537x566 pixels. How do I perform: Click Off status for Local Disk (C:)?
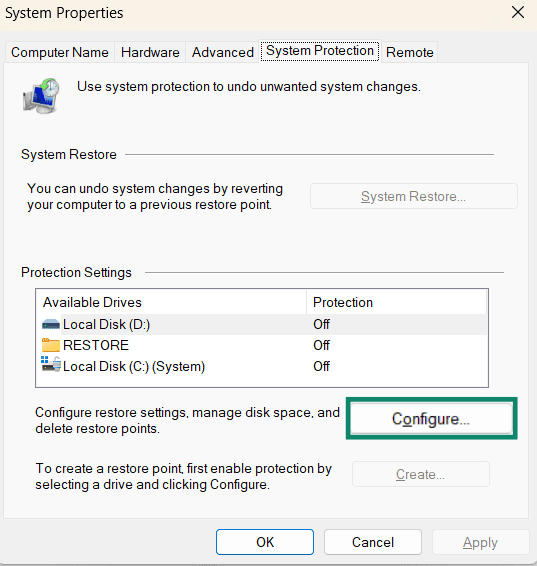(321, 366)
